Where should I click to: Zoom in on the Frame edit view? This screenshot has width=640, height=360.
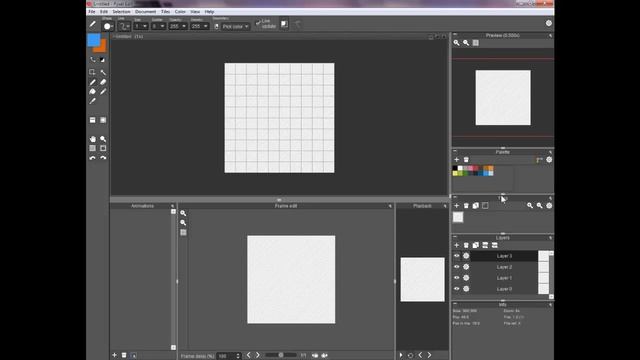183,213
